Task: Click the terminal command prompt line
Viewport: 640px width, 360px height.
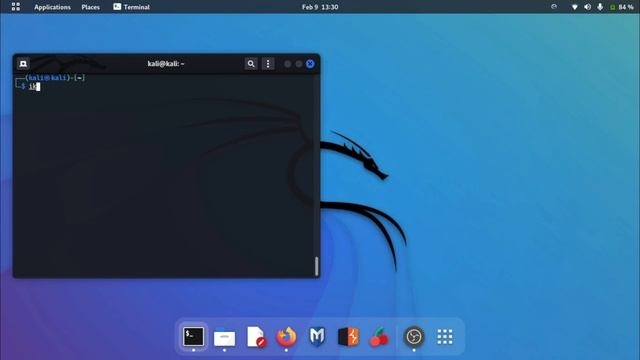Action: 28,86
